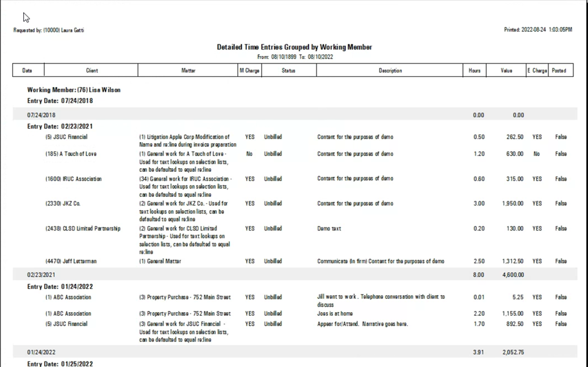Select Working Member (76) Lisa Wilson heading

(x=74, y=90)
